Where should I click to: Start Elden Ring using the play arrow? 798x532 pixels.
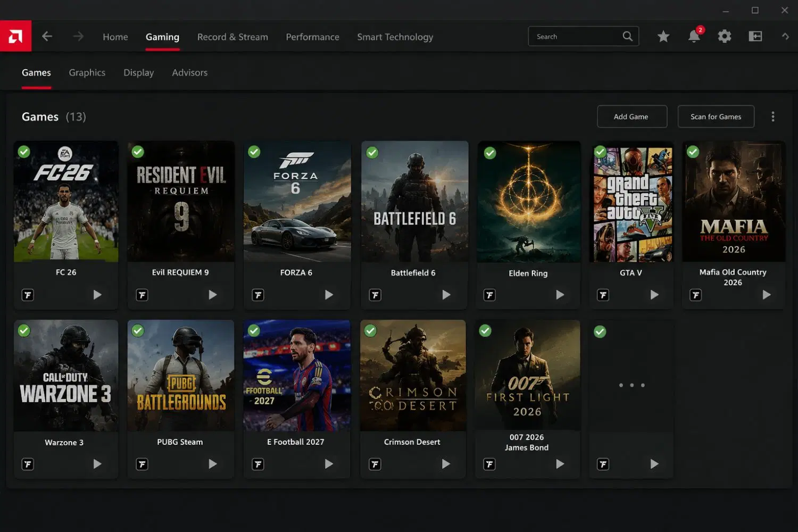pyautogui.click(x=560, y=295)
